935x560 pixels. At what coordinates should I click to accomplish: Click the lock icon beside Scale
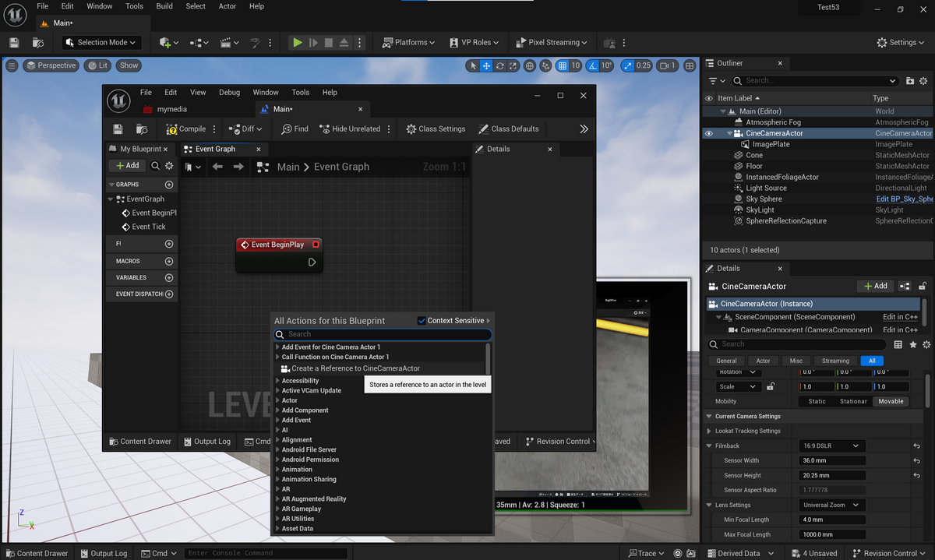[x=771, y=386]
